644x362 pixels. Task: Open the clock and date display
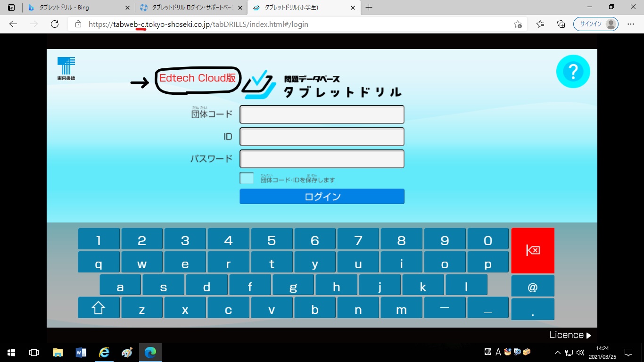(603, 352)
